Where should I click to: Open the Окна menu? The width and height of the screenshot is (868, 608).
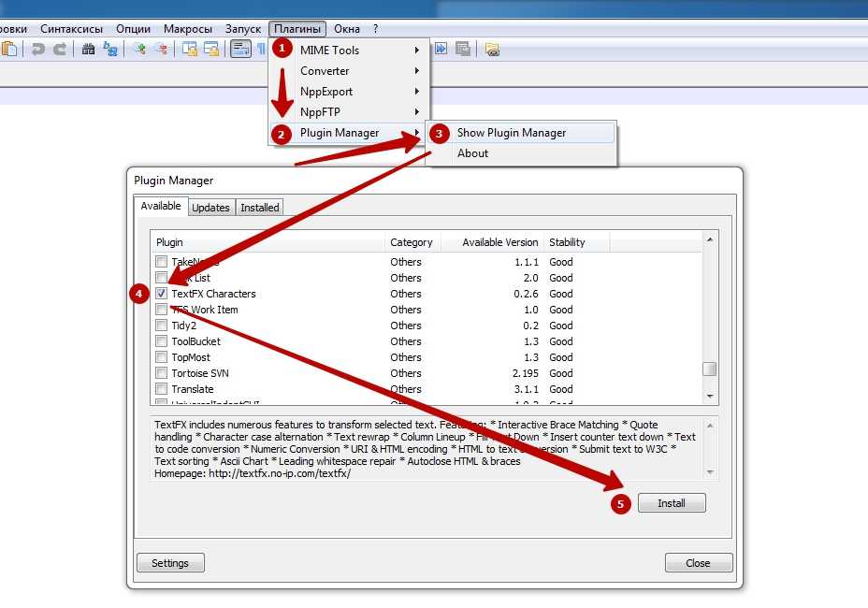click(347, 29)
